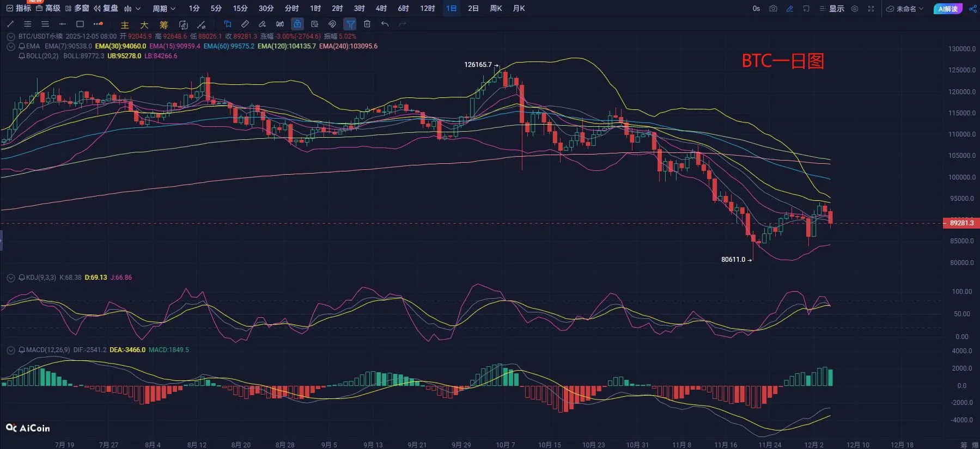Click the AI解读 button
Screen dimensions: 980x449
click(948, 9)
